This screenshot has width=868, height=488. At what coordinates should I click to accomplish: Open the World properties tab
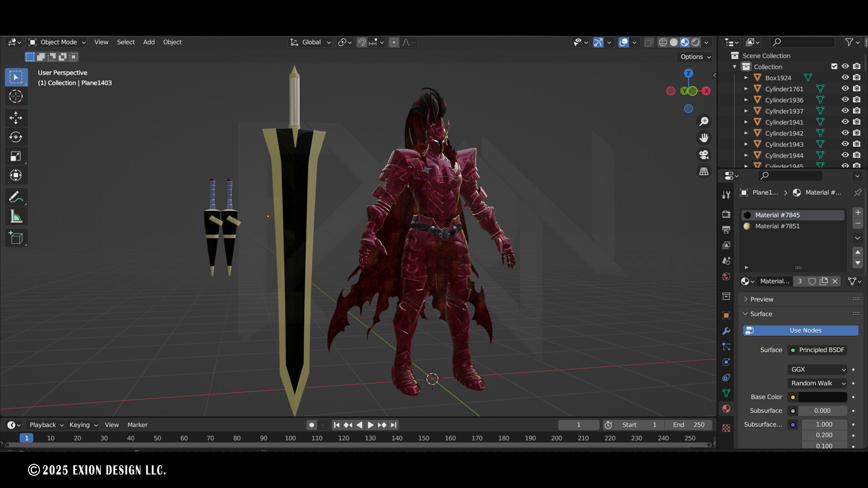pyautogui.click(x=726, y=276)
